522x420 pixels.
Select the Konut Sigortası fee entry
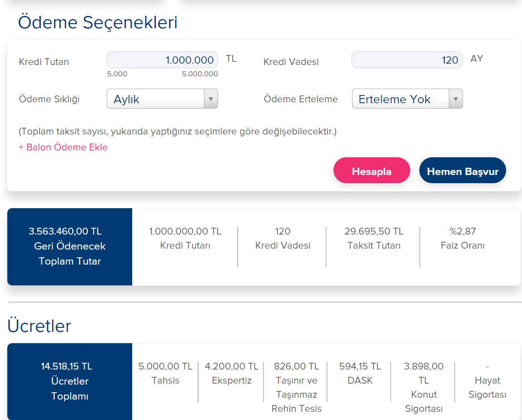pyautogui.click(x=423, y=387)
